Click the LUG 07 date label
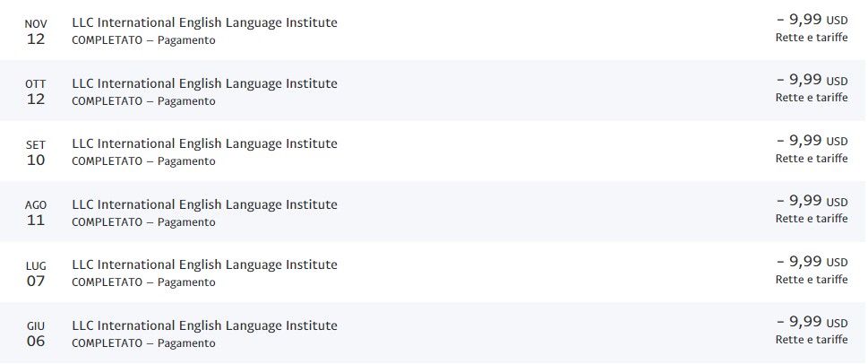Screen dimensions: 868x364 click(x=36, y=273)
